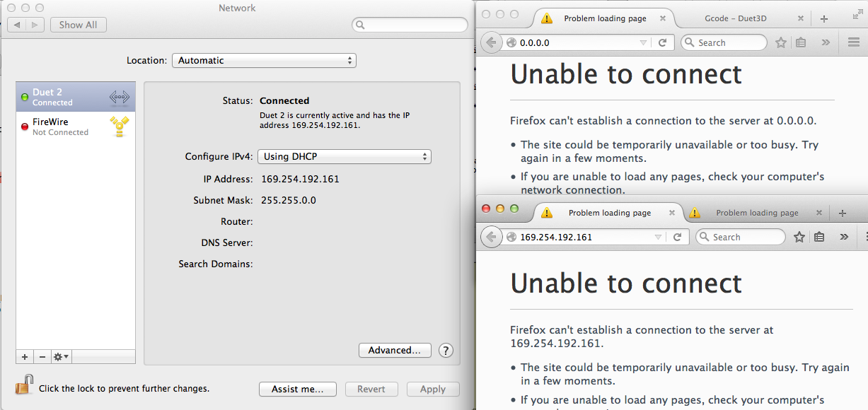Click the Show All button
This screenshot has height=410, width=868.
pyautogui.click(x=78, y=25)
